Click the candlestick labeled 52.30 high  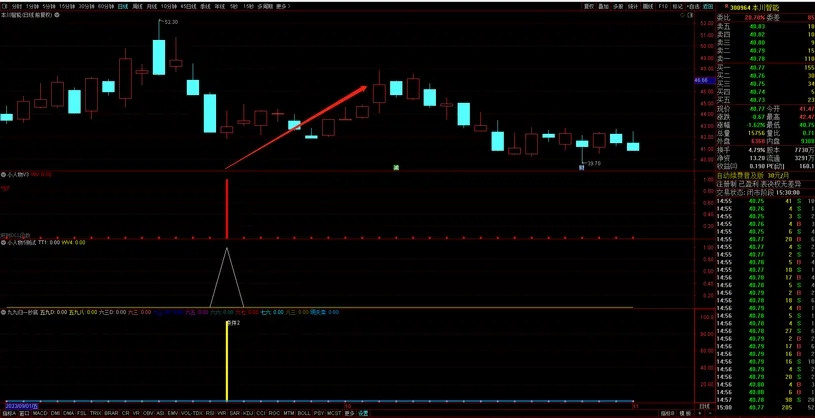pyautogui.click(x=158, y=52)
